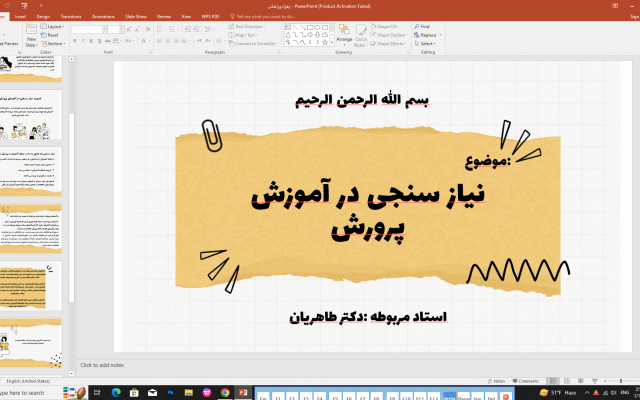
Task: Select star shape in shapes gallery
Action: pyautogui.click(x=325, y=42)
